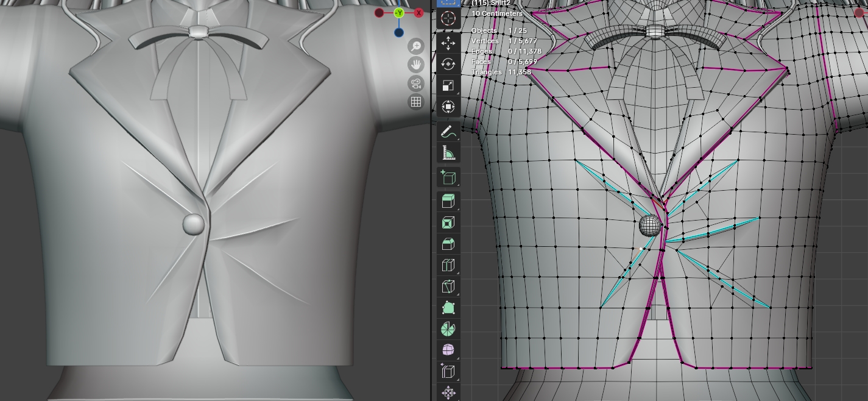Click the Edges 0 / 11,378 statistic
Screen dimensions: 868x401
click(x=506, y=51)
